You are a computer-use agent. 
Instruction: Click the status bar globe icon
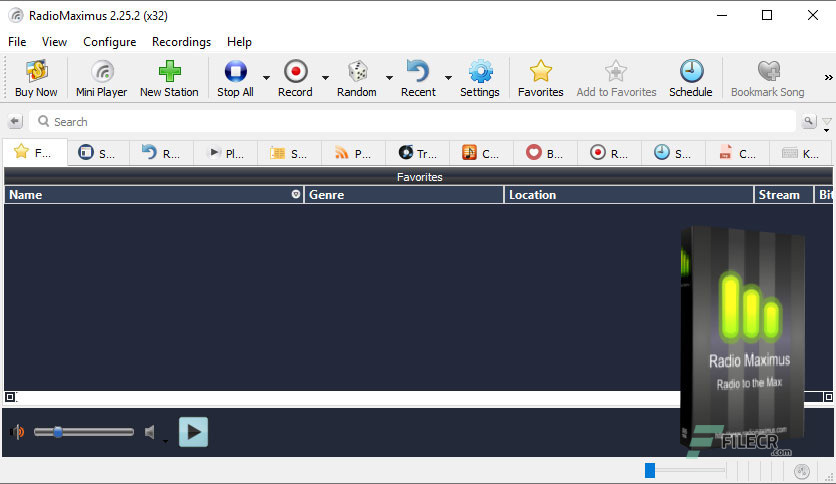click(801, 471)
